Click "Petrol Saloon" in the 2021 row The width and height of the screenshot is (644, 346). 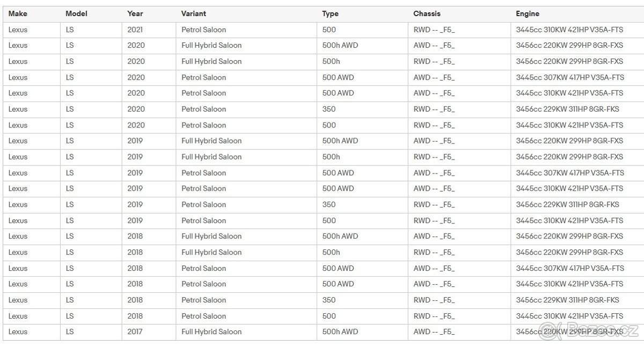coord(203,30)
